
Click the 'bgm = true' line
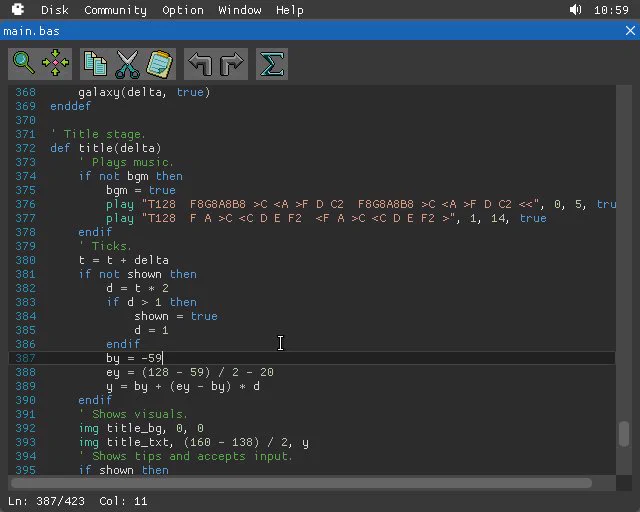tap(141, 190)
